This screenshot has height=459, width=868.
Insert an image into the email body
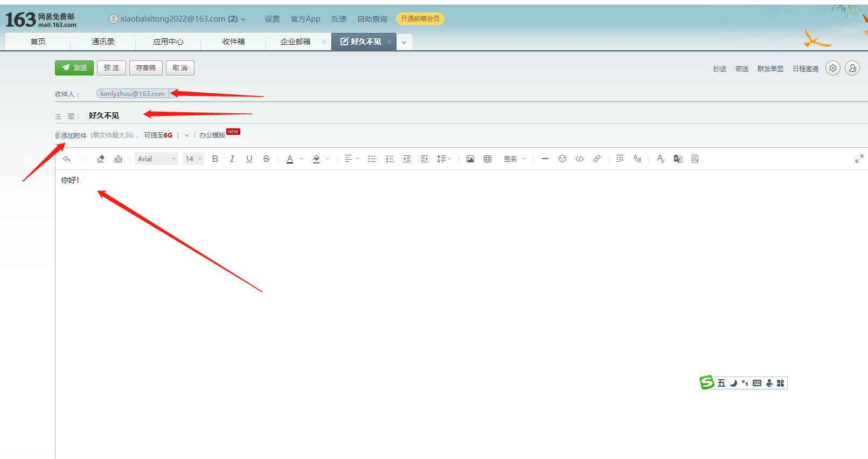[x=470, y=159]
